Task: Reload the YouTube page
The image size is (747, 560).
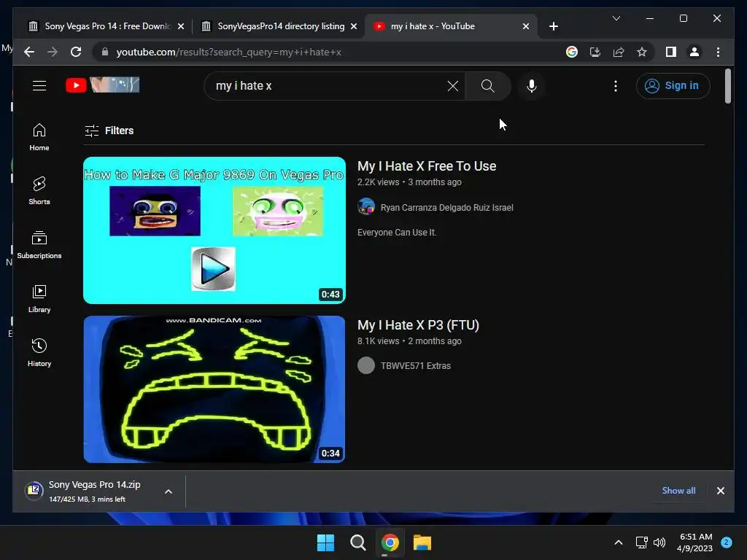Action: pos(76,52)
